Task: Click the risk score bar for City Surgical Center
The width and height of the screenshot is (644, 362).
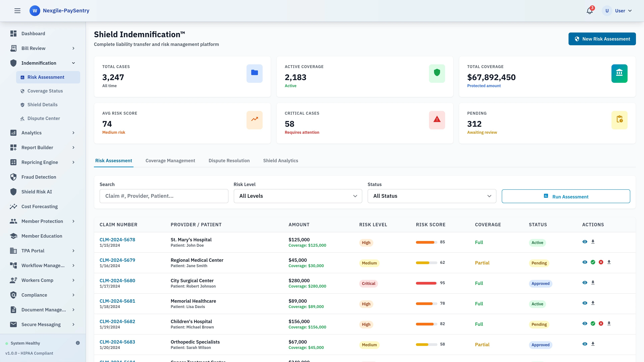Action: (426, 283)
